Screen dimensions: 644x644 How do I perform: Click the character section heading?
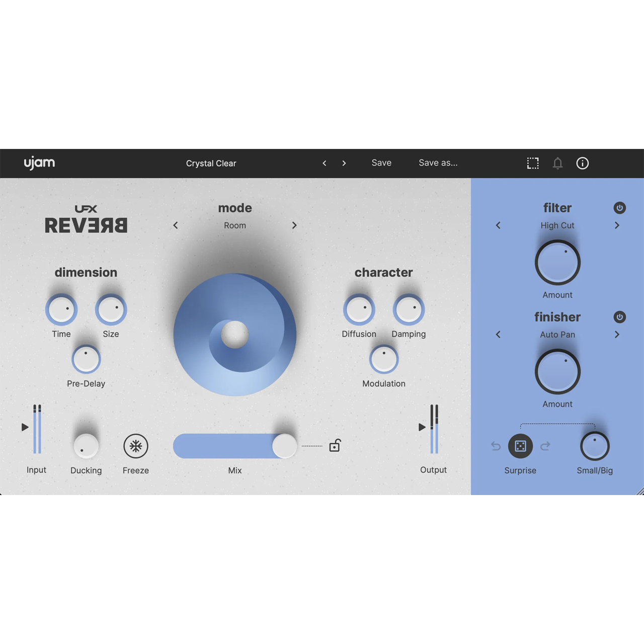(384, 272)
